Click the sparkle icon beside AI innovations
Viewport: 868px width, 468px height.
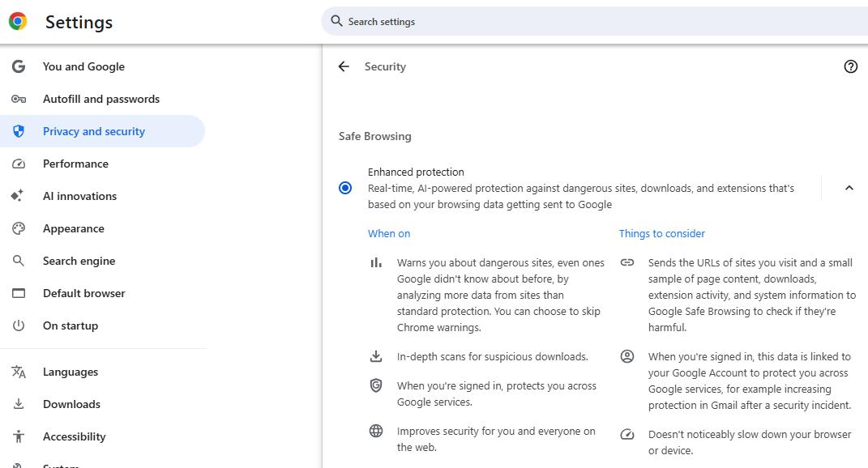pos(17,196)
